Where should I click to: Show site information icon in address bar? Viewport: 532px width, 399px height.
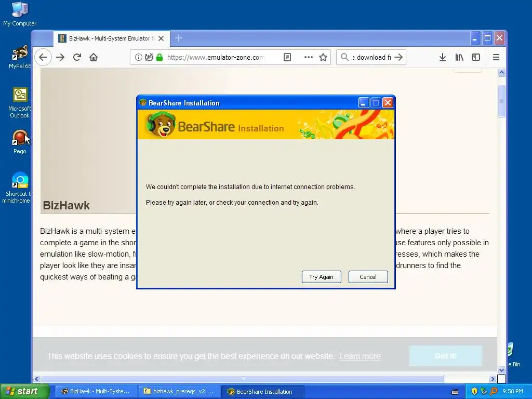tap(138, 57)
